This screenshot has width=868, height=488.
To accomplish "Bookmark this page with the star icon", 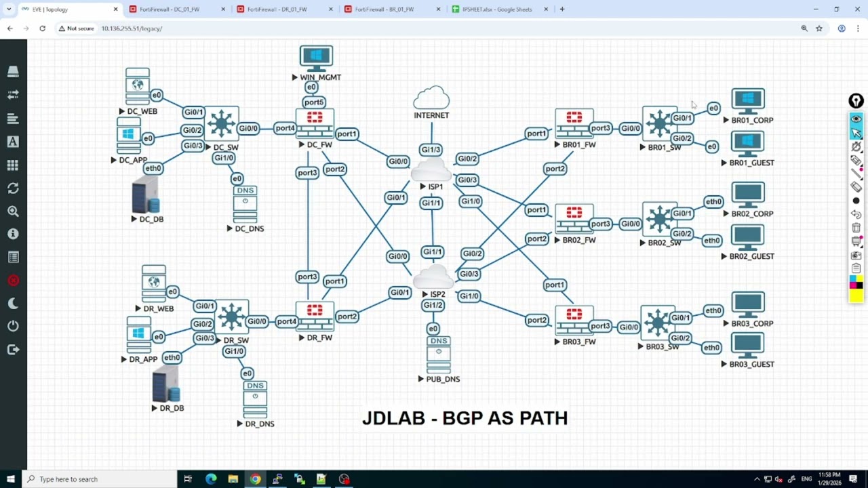I will [x=819, y=28].
